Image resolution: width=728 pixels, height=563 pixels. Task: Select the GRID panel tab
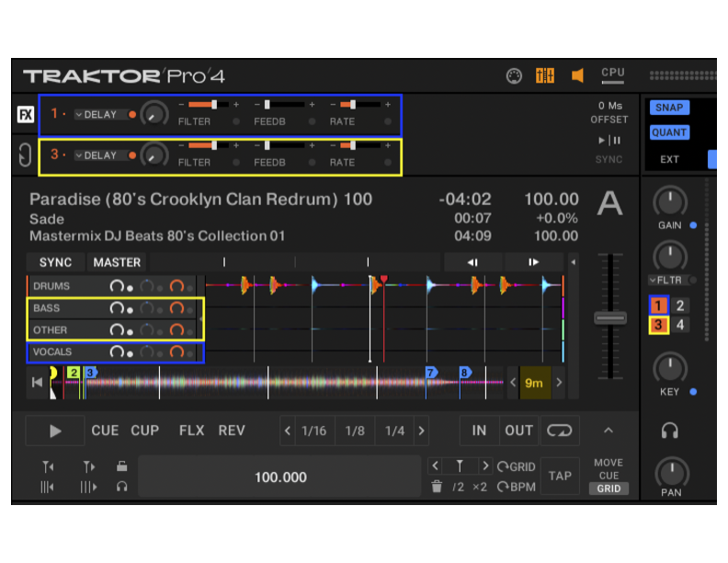(x=609, y=488)
